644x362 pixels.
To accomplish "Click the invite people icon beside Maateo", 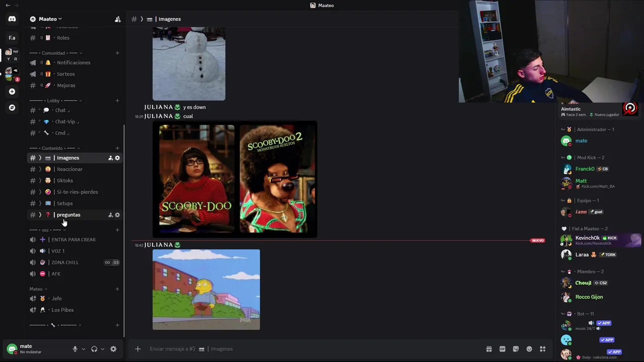I will pyautogui.click(x=118, y=19).
